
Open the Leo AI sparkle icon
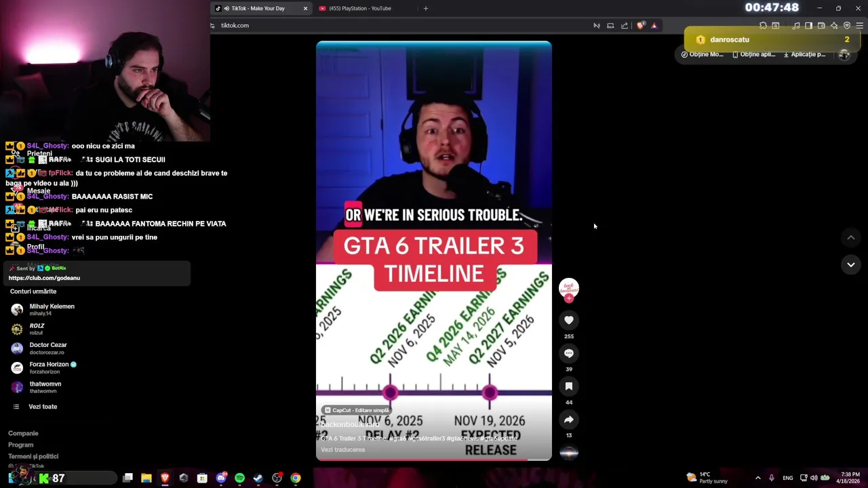(x=834, y=26)
